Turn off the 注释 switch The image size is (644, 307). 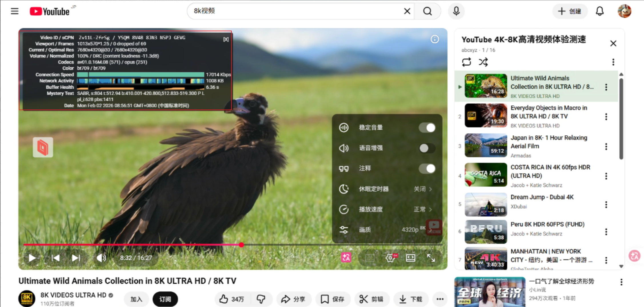point(427,169)
